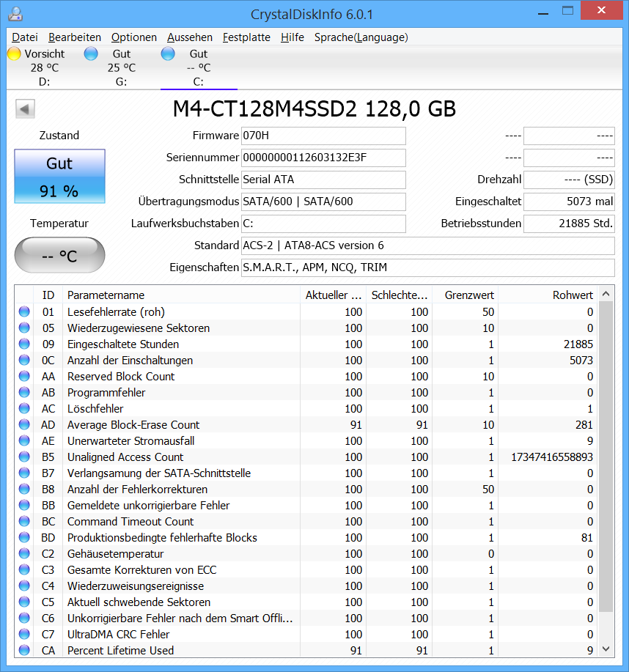629x672 pixels.
Task: Click the Gut 91 % health status button
Action: [59, 176]
